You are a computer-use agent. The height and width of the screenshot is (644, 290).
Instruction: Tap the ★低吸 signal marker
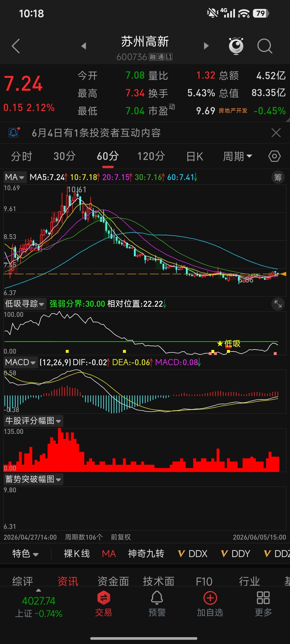[x=229, y=343]
